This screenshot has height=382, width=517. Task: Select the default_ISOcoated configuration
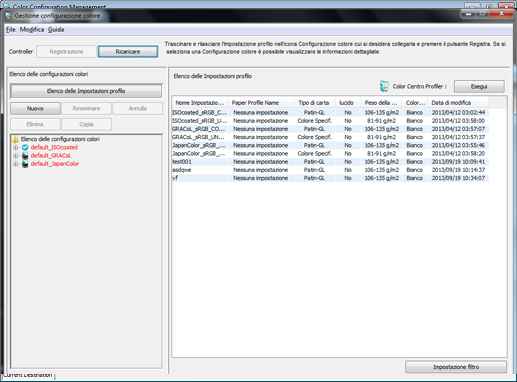(x=54, y=147)
